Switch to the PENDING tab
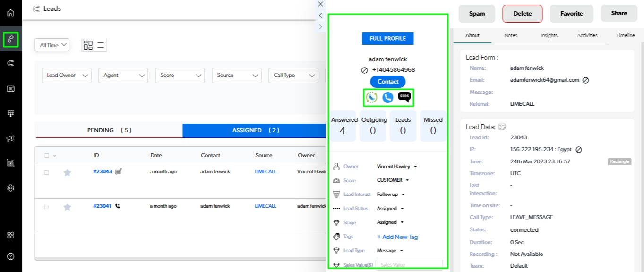644x272 pixels. [109, 130]
